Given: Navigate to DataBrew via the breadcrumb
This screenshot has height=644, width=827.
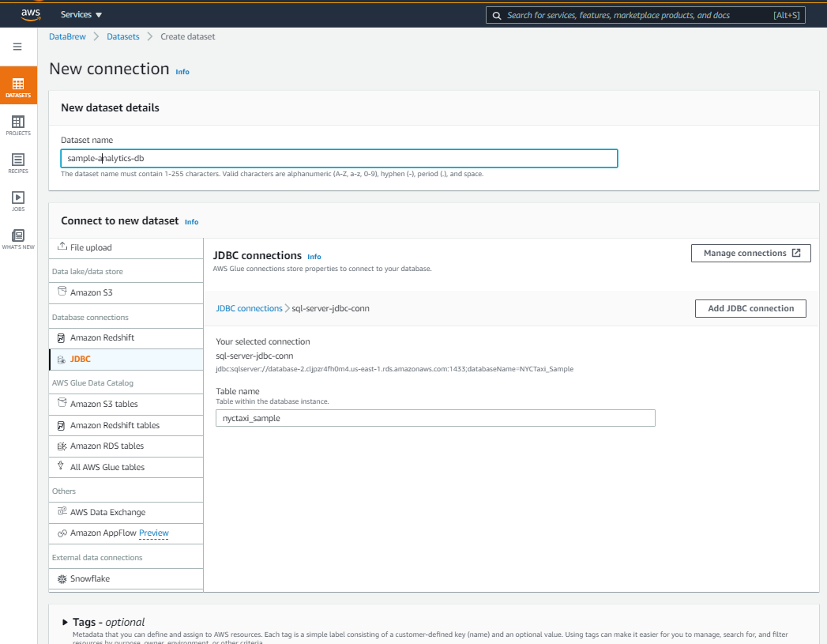Looking at the screenshot, I should point(67,36).
